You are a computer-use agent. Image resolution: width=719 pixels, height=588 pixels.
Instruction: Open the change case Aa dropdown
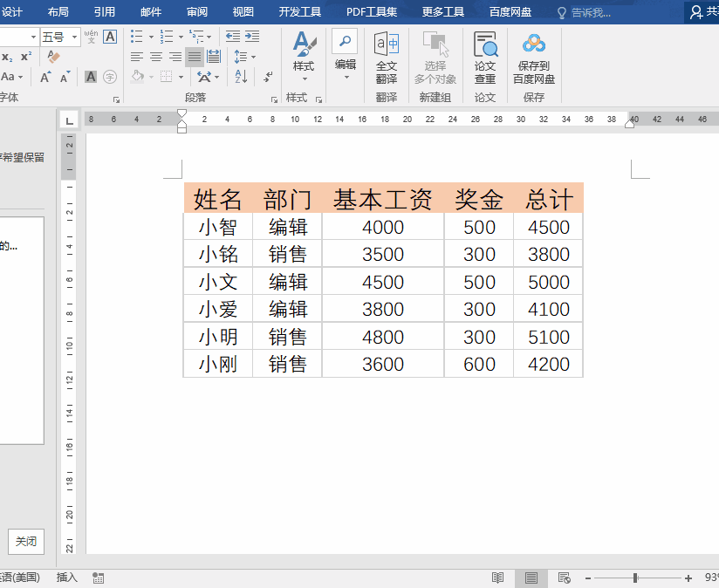(12, 77)
